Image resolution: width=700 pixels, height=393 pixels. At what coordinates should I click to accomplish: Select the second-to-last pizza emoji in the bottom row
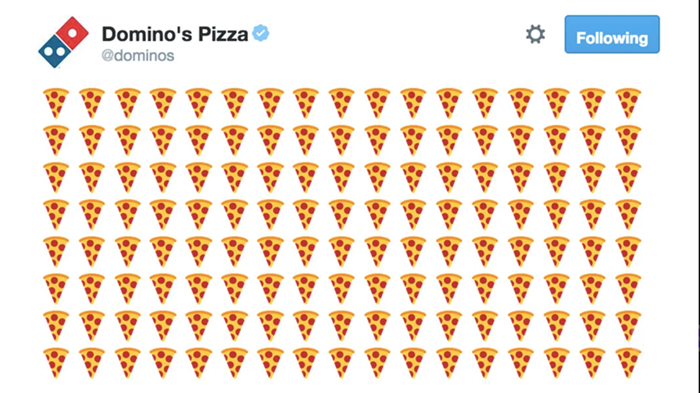pos(592,363)
